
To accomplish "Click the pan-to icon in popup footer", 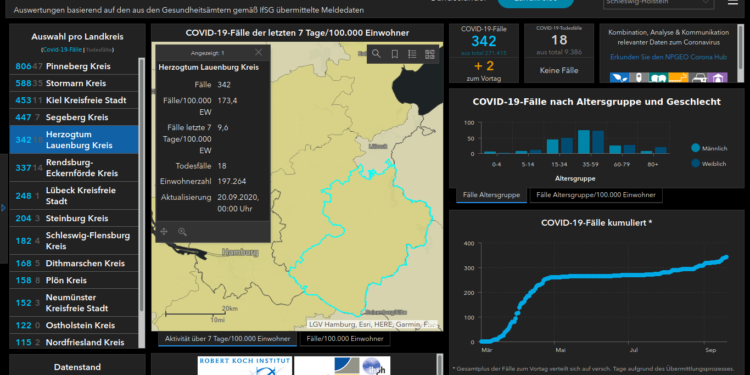I will (164, 232).
